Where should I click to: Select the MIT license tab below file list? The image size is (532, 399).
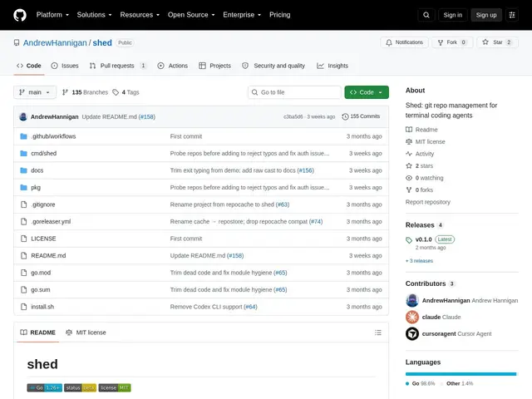click(86, 332)
